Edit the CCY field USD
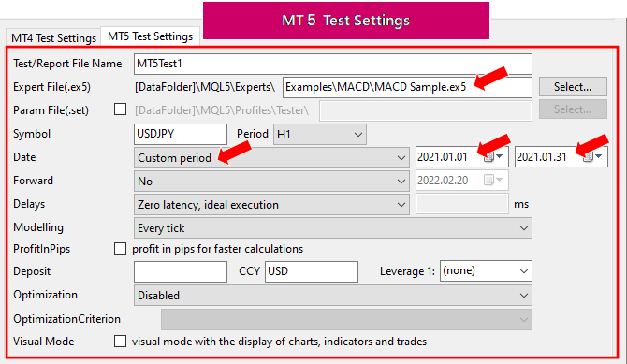The width and height of the screenshot is (627, 364). tap(311, 271)
